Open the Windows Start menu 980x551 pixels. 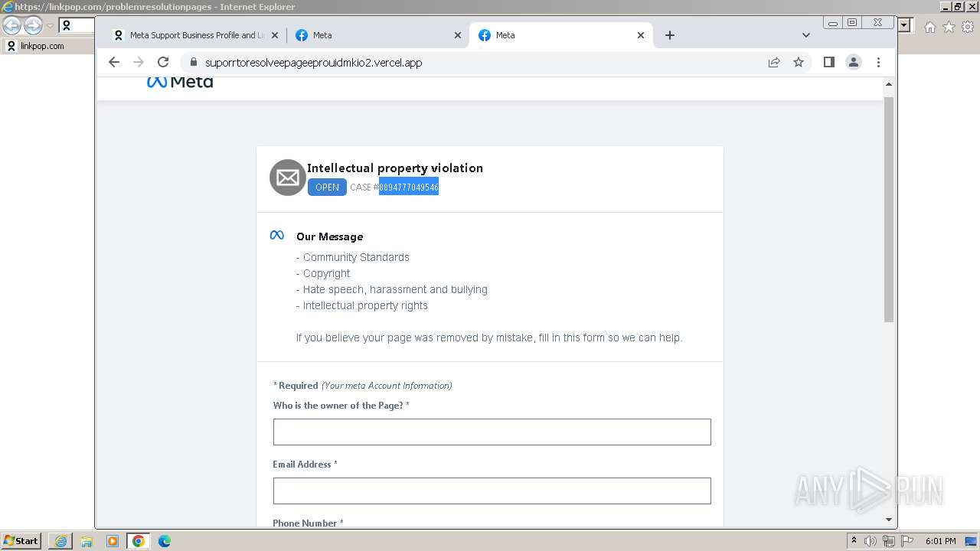[x=21, y=541]
